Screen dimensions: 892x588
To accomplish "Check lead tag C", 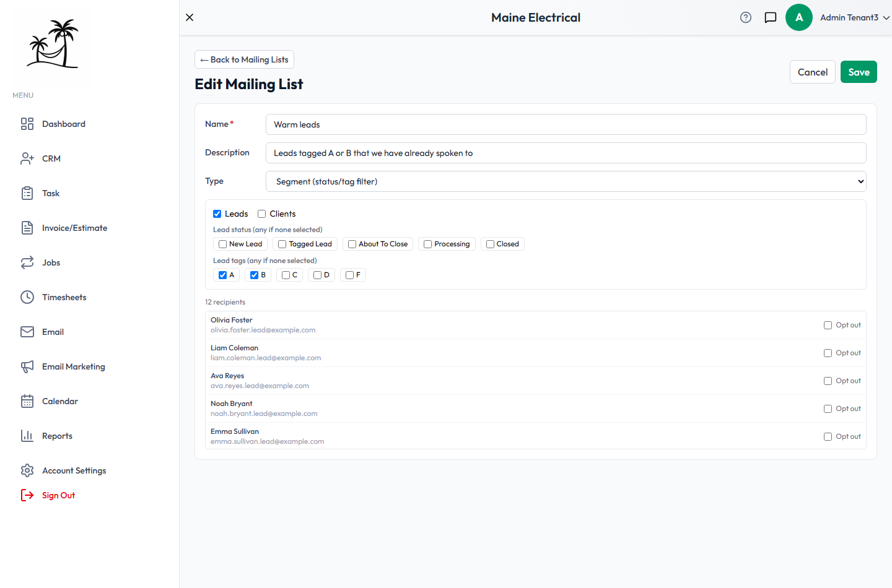I will pyautogui.click(x=286, y=275).
